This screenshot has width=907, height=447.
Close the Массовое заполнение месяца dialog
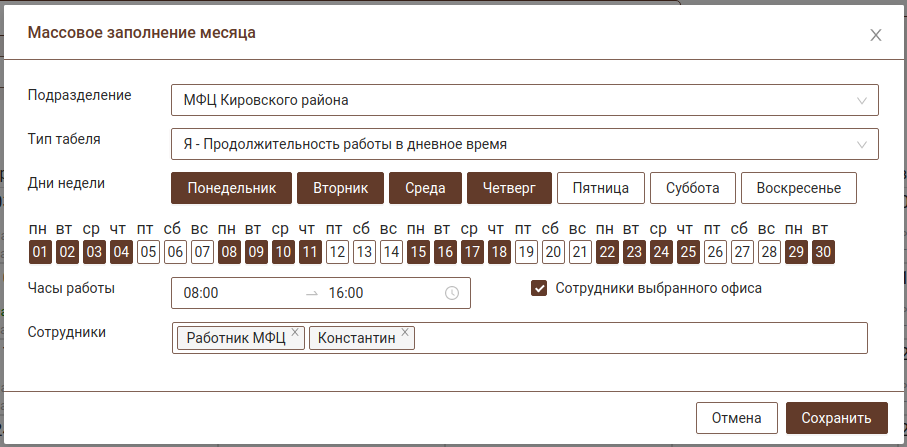coord(875,35)
